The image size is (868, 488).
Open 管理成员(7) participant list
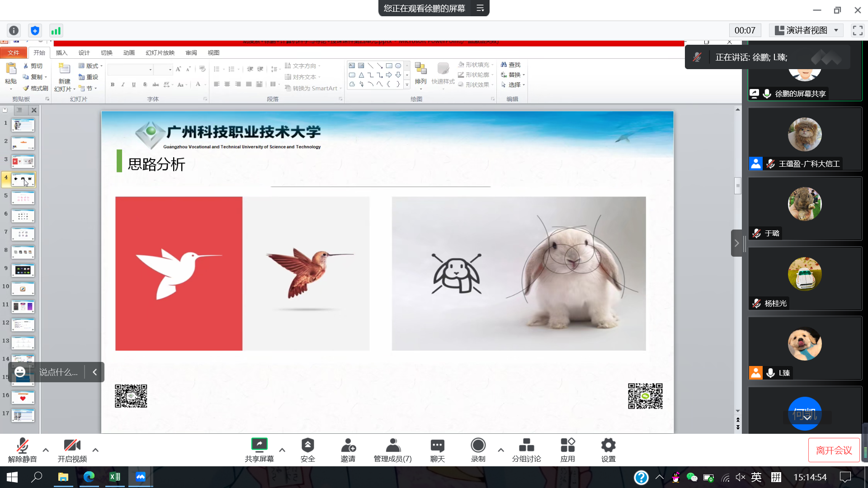392,450
